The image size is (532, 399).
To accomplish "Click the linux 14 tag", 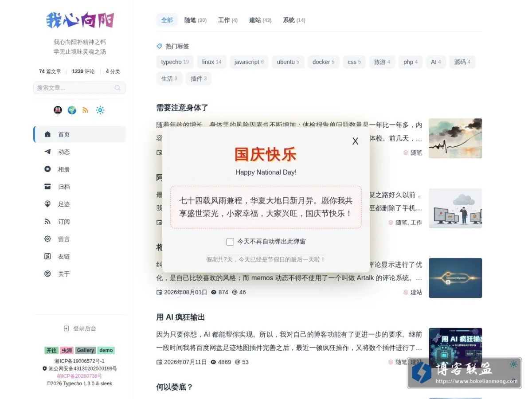I will (x=212, y=62).
